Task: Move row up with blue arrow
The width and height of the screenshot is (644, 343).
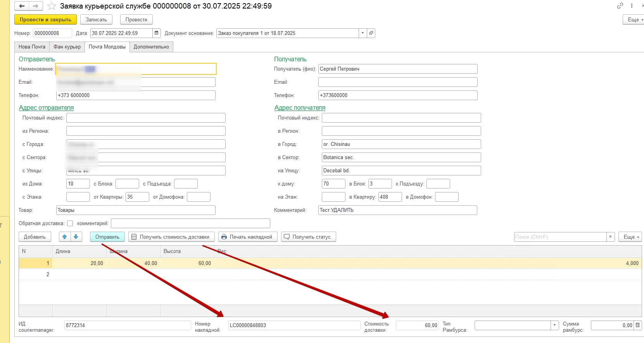Action: 65,237
